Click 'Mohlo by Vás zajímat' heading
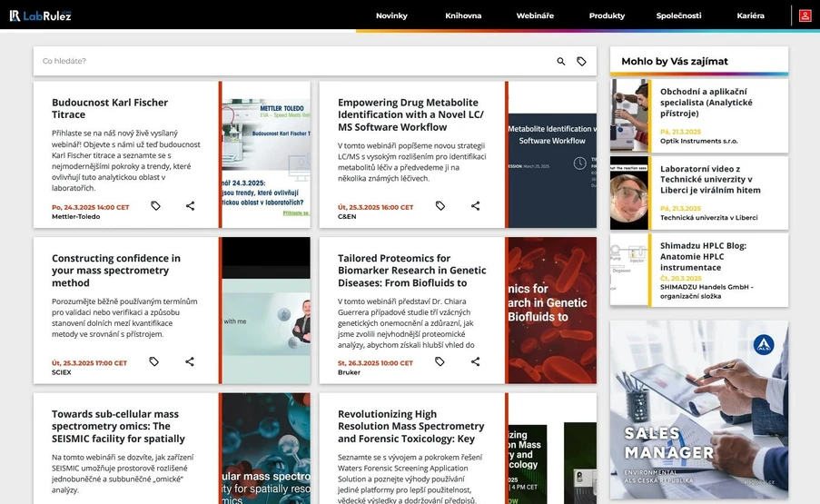The width and height of the screenshot is (820, 504). click(675, 61)
